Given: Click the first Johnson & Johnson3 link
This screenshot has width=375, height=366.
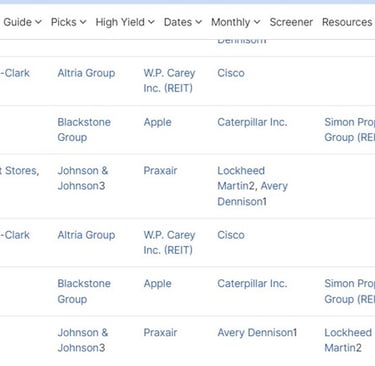Looking at the screenshot, I should point(83,178).
